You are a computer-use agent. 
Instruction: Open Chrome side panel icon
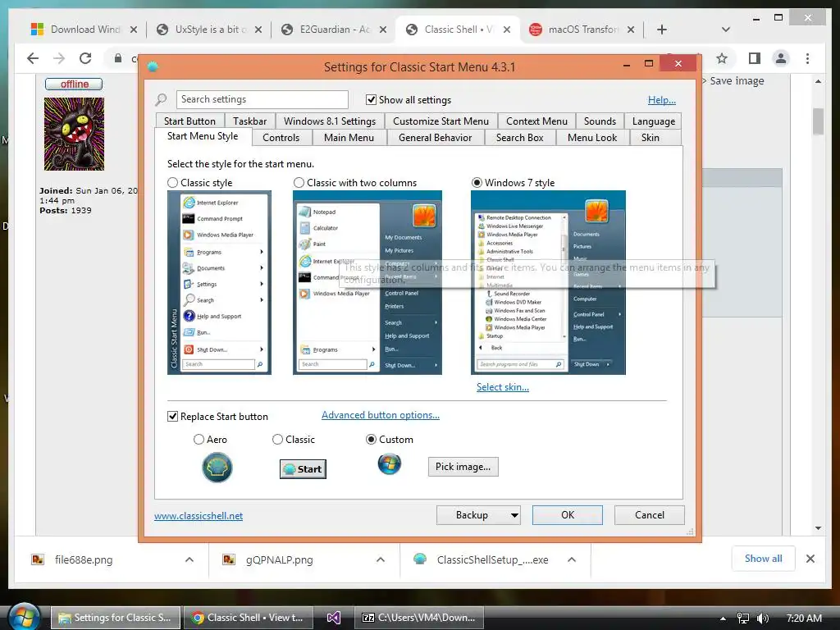755,58
